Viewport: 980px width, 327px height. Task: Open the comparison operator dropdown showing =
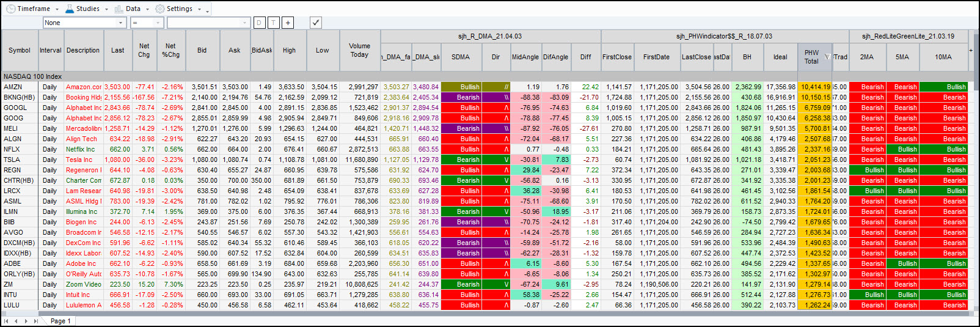tap(147, 23)
